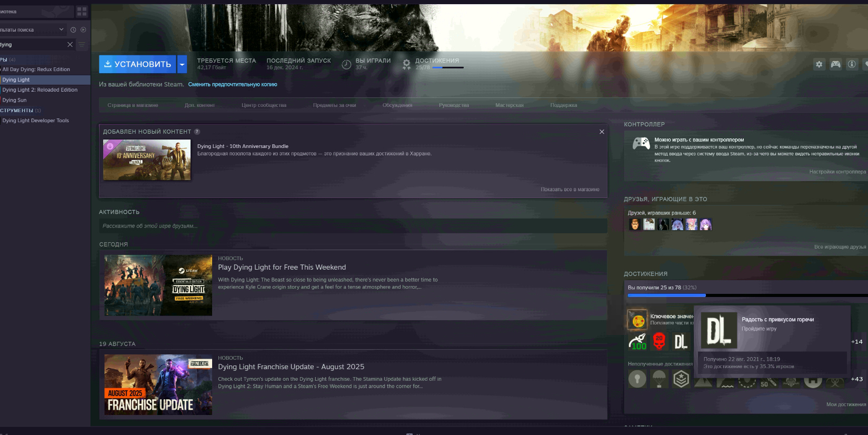
Task: Switch the library to grid view icon
Action: coord(82,11)
